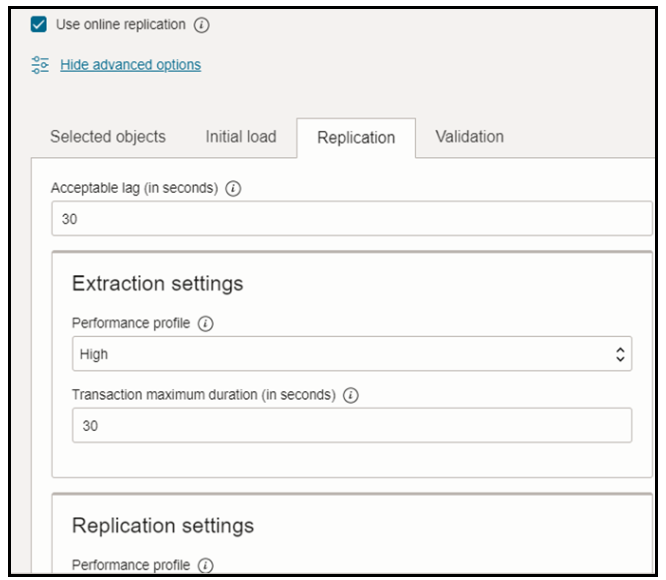Click the High dropdown chevron arrows

(x=619, y=354)
